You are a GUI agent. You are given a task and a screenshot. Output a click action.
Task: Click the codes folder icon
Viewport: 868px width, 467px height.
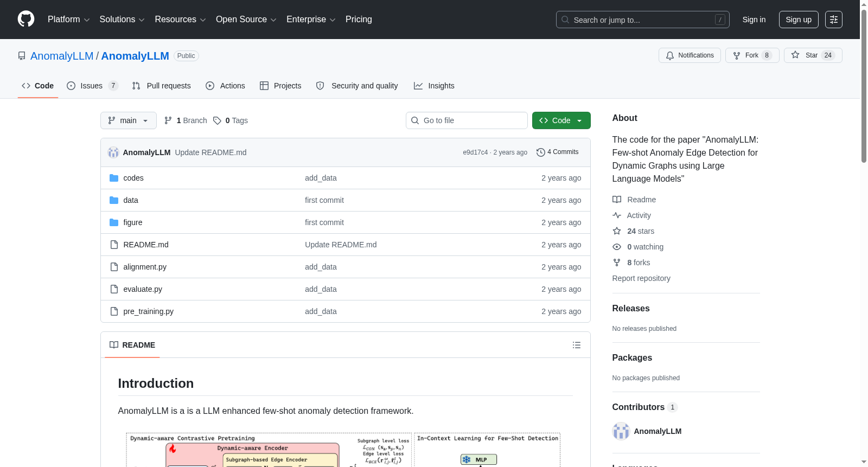tap(114, 178)
